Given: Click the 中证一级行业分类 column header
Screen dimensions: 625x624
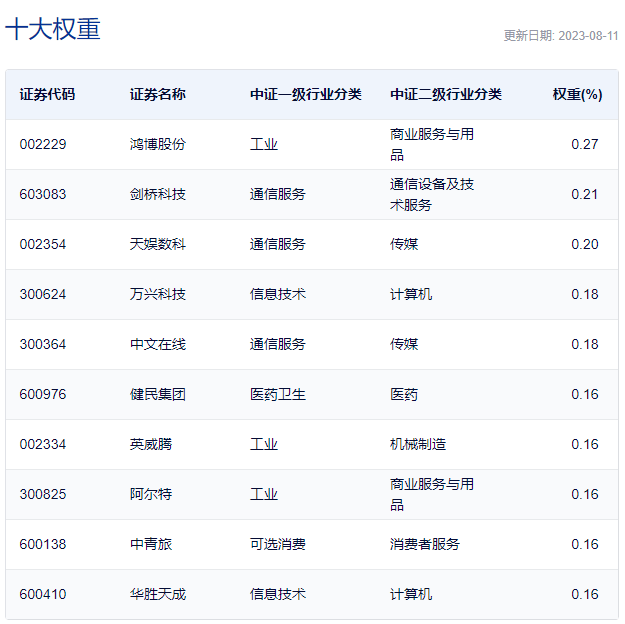Looking at the screenshot, I should 305,94.
